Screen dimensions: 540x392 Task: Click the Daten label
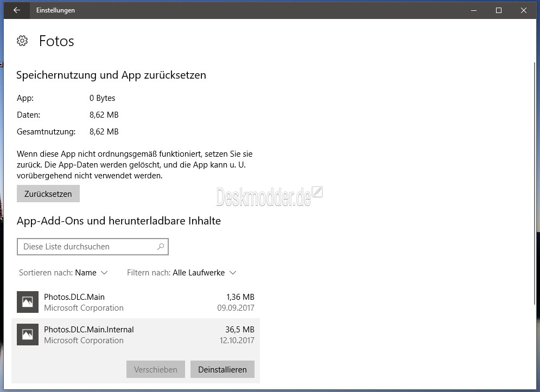(x=29, y=115)
